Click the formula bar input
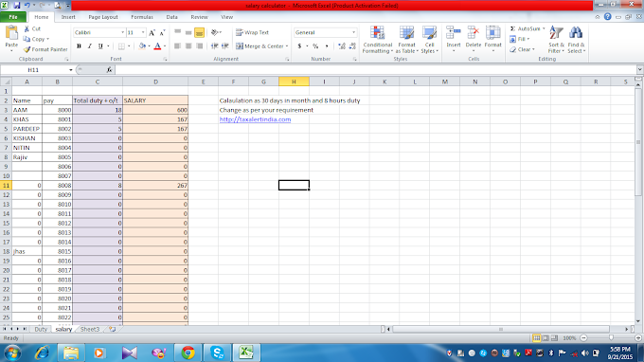The width and height of the screenshot is (644, 362). pos(376,70)
